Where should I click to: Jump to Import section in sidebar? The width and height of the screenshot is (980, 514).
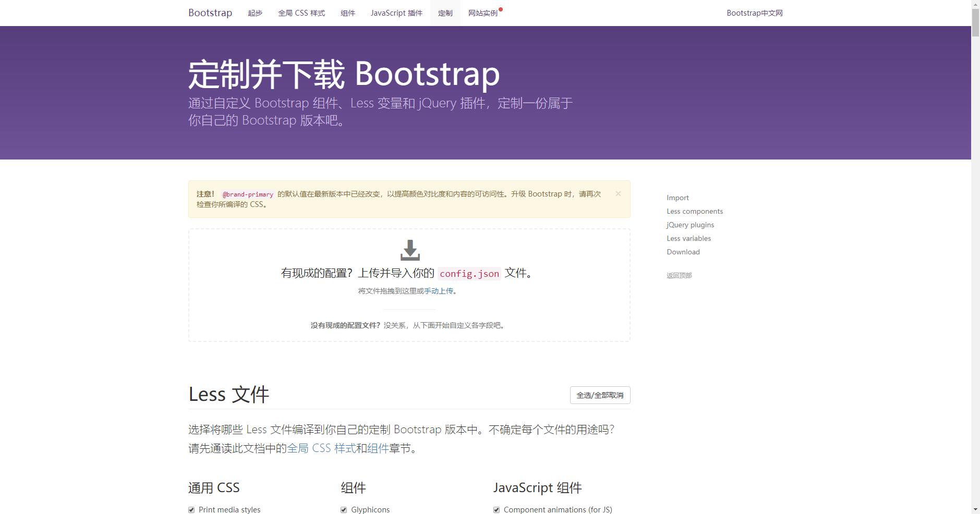[677, 198]
